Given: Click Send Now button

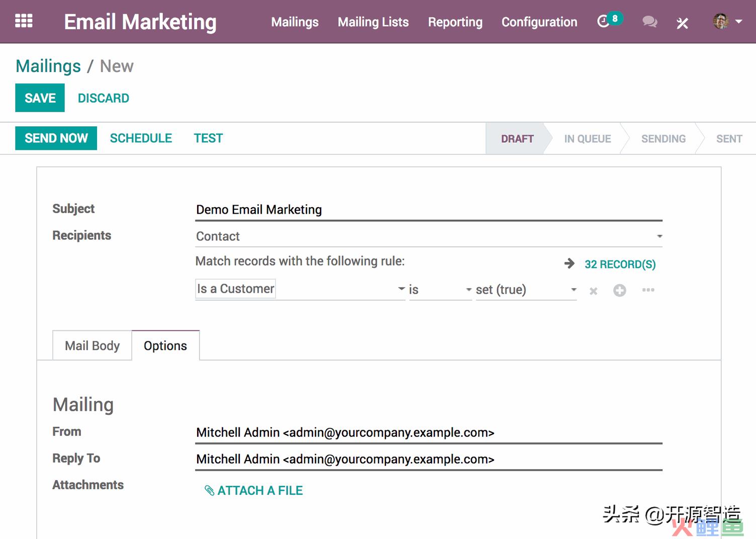Looking at the screenshot, I should pos(56,138).
